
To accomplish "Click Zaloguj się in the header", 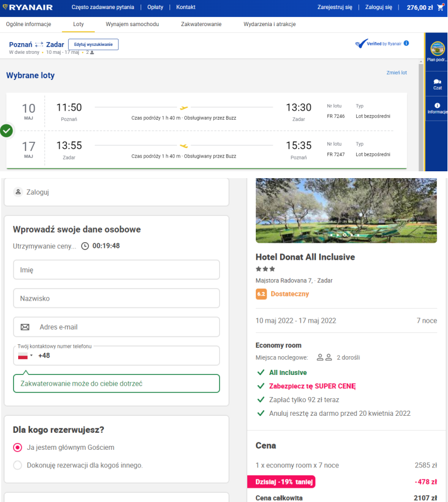I will tap(379, 7).
